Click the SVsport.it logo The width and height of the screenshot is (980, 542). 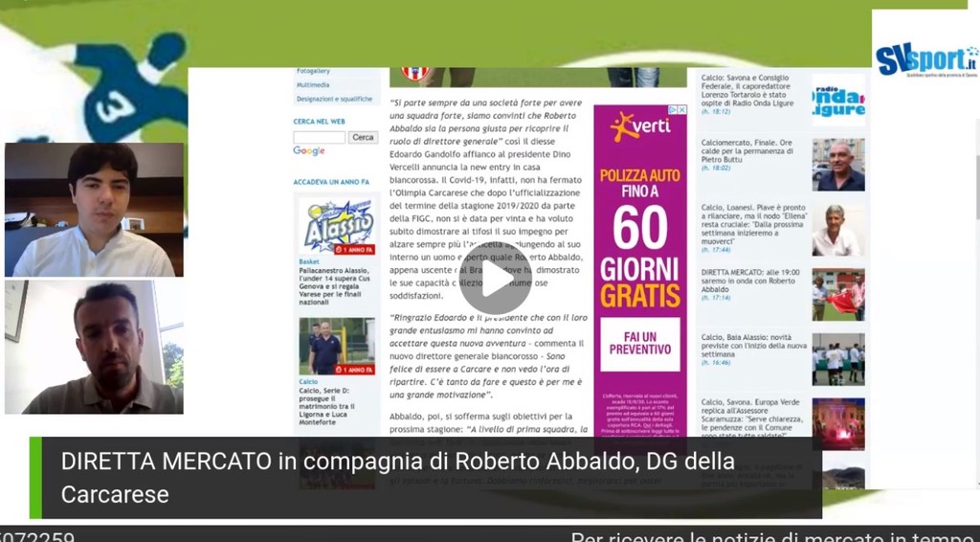[x=924, y=58]
